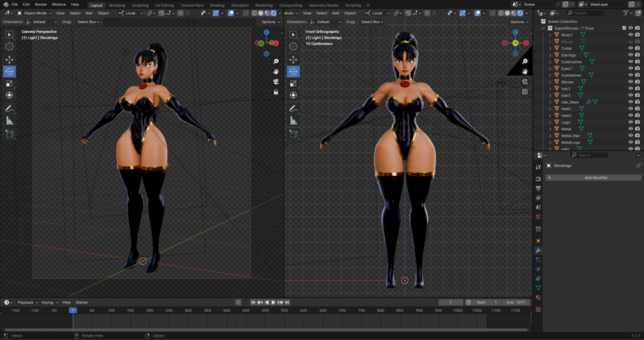
Task: Open Orientation Default dropdown in left viewport
Action: pos(41,22)
